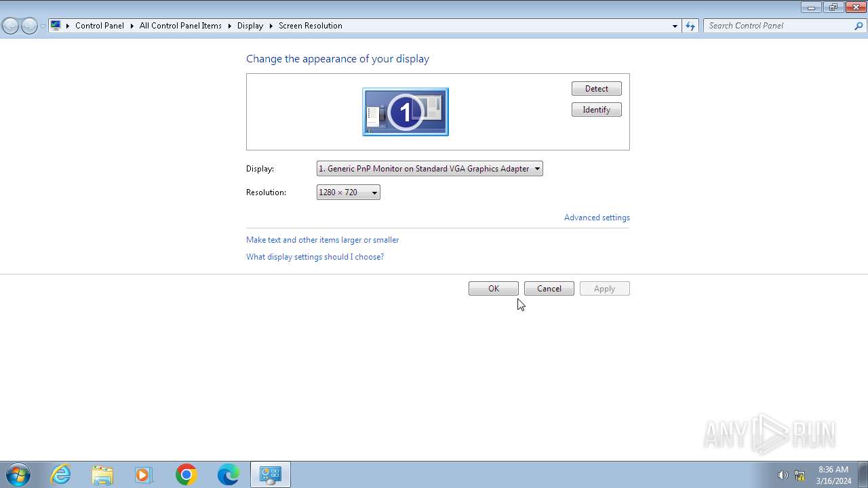Viewport: 868px width, 488px height.
Task: Open volume speaker tray icon
Action: click(783, 475)
